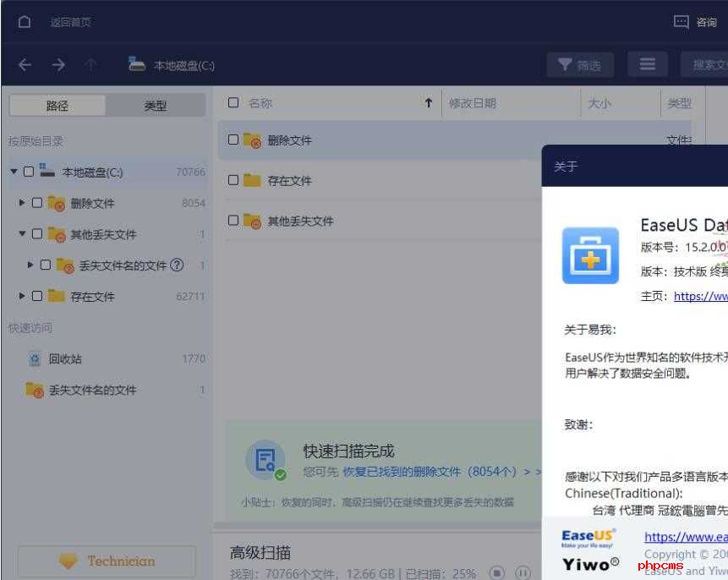Image resolution: width=728 pixels, height=580 pixels.
Task: Sort by the 类型 column header in the file list
Action: click(x=680, y=102)
